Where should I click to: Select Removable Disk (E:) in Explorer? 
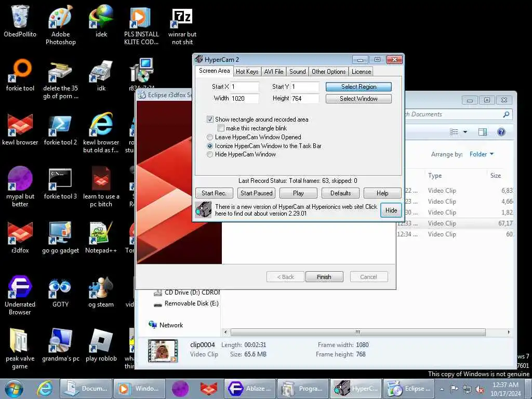[187, 303]
